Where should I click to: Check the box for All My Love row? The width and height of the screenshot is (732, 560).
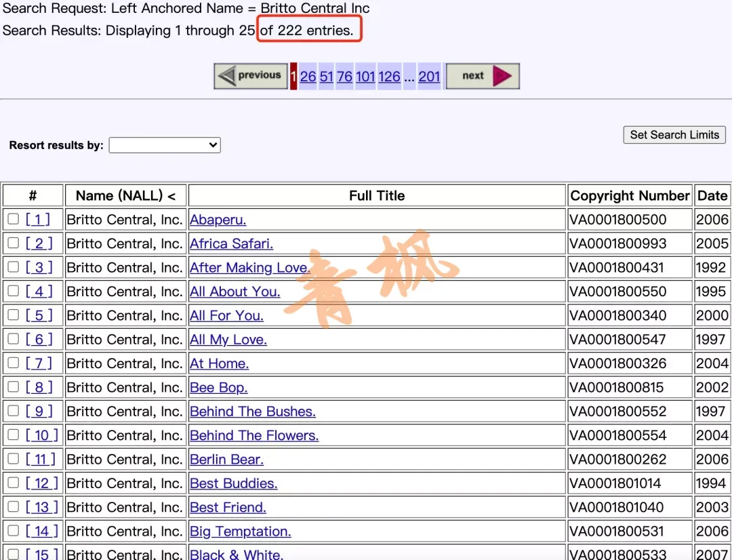point(13,338)
